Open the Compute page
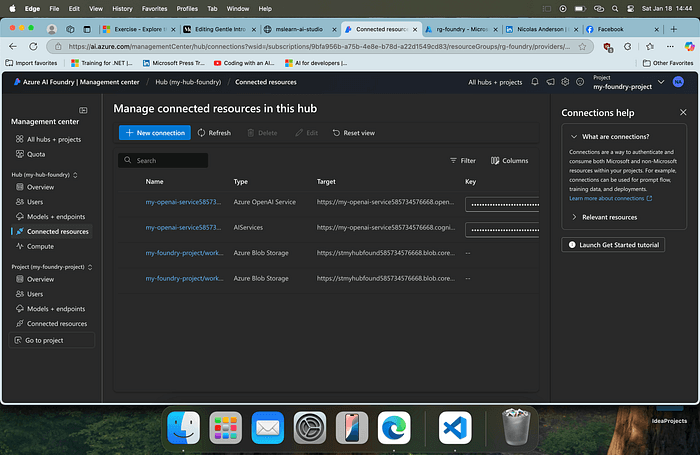 (35, 246)
